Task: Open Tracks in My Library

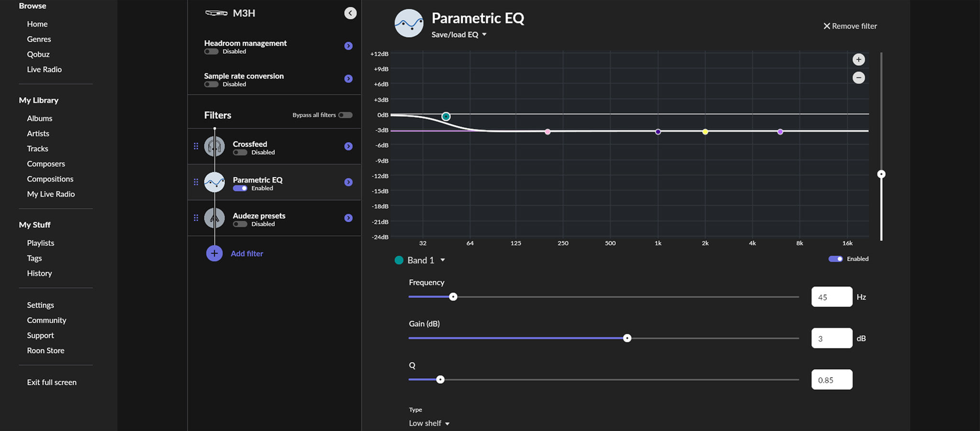Action: (37, 148)
